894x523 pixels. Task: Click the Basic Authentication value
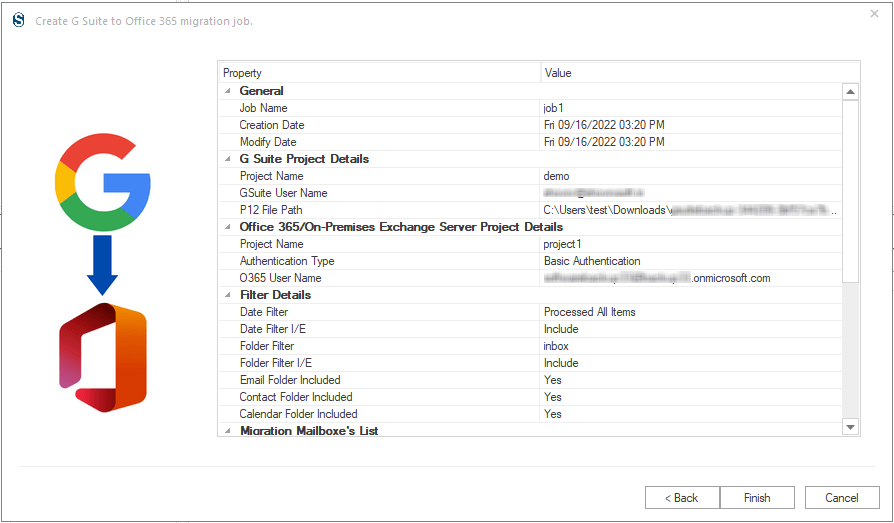click(690, 261)
